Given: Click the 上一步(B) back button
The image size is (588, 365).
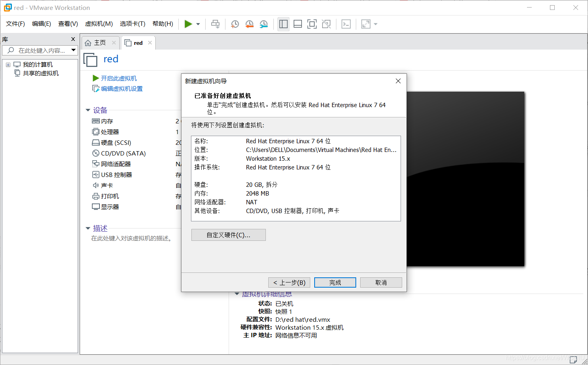Looking at the screenshot, I should pyautogui.click(x=289, y=282).
